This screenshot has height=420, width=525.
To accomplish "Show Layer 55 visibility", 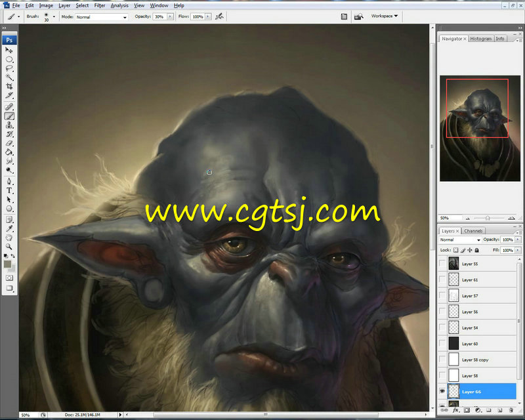I will tap(442, 264).
